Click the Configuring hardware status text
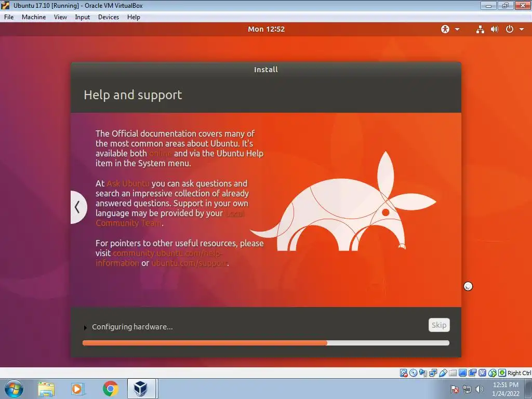 (132, 327)
